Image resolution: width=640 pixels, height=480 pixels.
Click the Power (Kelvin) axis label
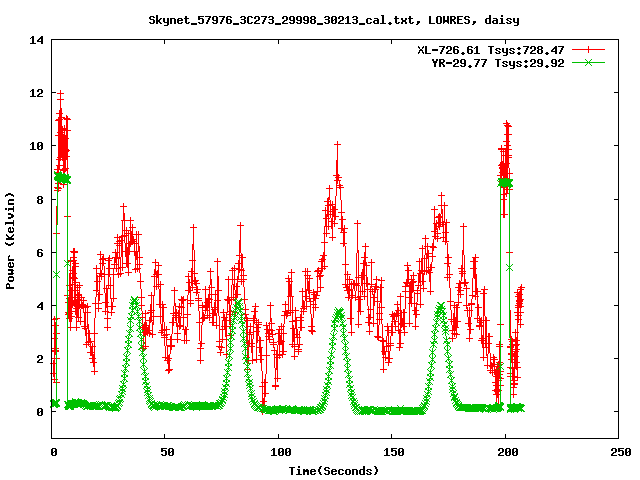10,241
